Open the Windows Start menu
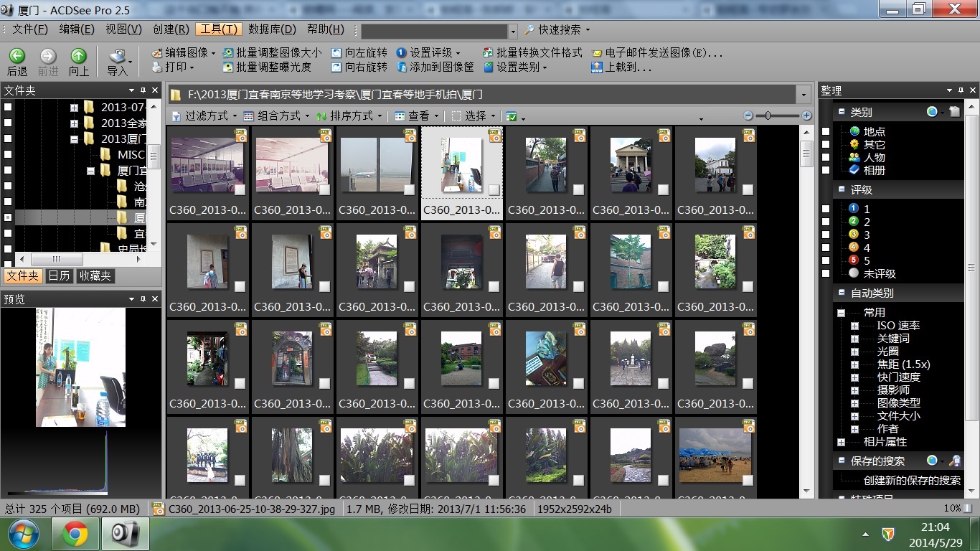The width and height of the screenshot is (980, 551). (x=25, y=534)
